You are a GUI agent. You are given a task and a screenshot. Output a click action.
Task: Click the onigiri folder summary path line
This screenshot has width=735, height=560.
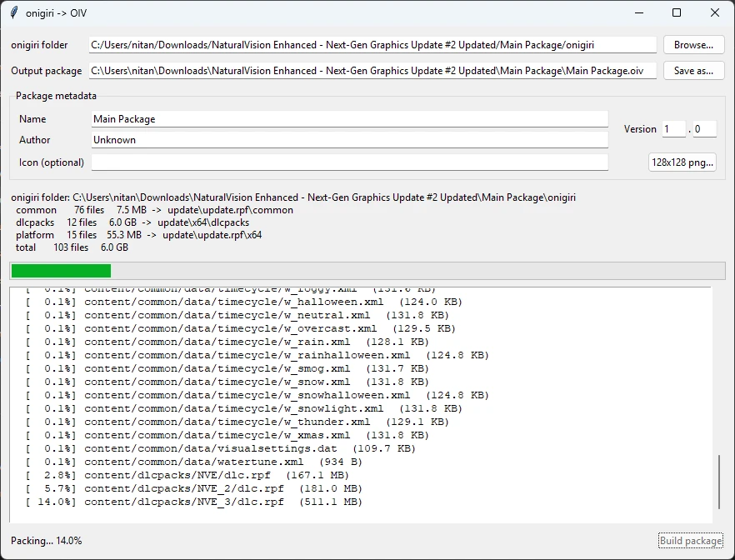pos(293,197)
